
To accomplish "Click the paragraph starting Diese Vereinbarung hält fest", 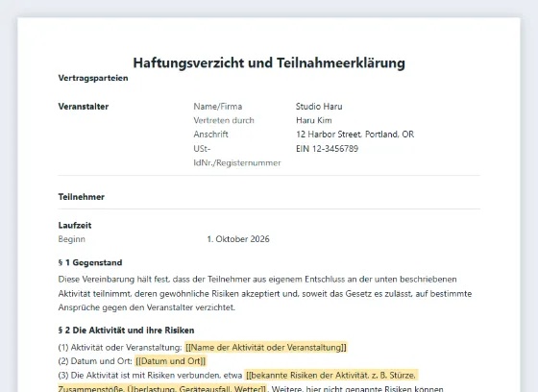I will 265,293.
